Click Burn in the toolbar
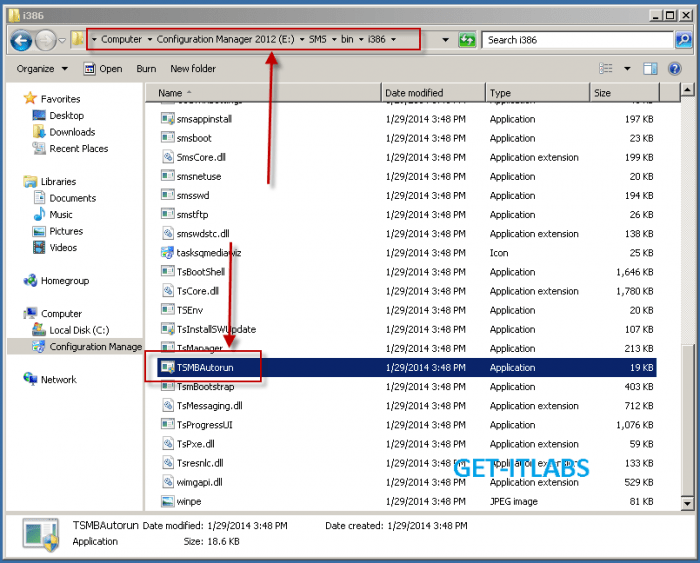This screenshot has width=700, height=563. (146, 68)
